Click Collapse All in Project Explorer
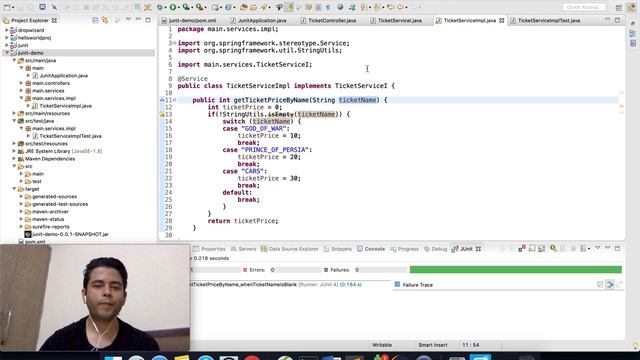Image resolution: width=640 pixels, height=360 pixels. [95, 20]
